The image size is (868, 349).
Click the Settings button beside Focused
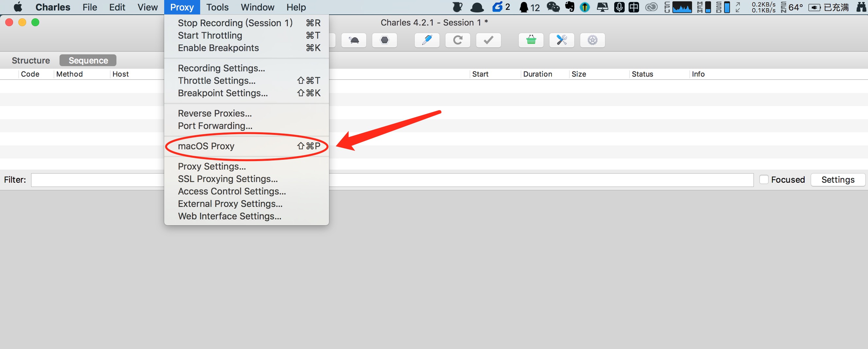coord(838,179)
